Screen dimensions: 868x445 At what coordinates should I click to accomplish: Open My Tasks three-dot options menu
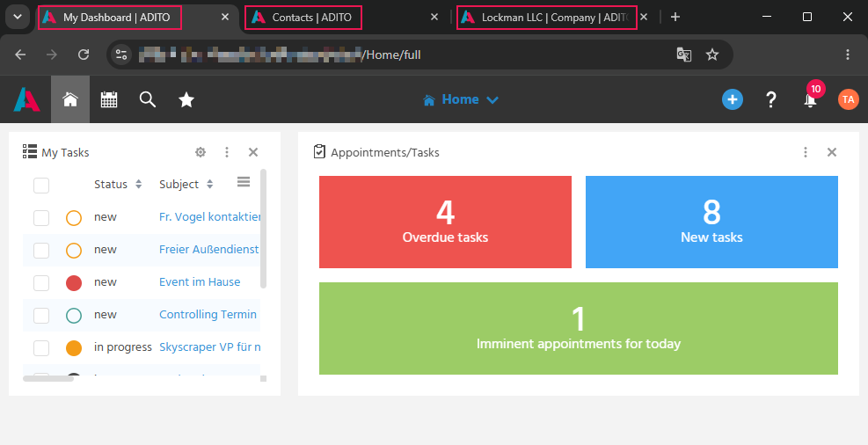[227, 152]
